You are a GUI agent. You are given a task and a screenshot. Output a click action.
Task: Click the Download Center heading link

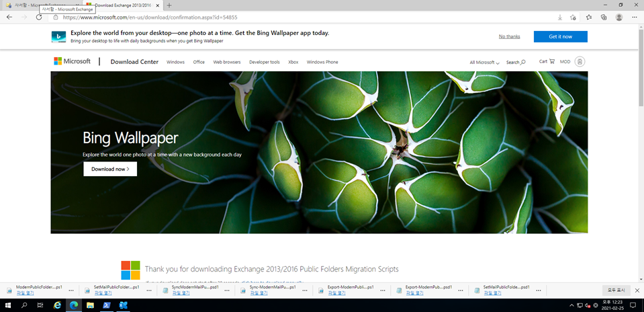[x=134, y=62]
